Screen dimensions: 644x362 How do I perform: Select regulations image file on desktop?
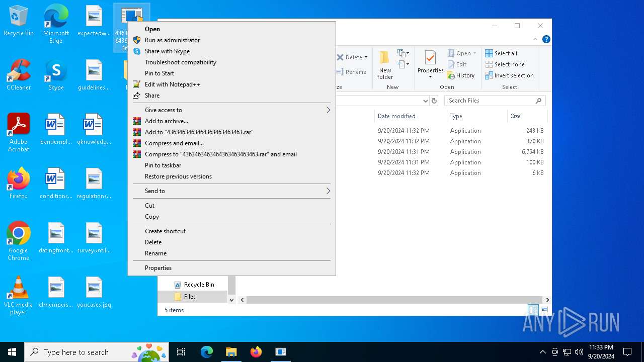(x=94, y=184)
